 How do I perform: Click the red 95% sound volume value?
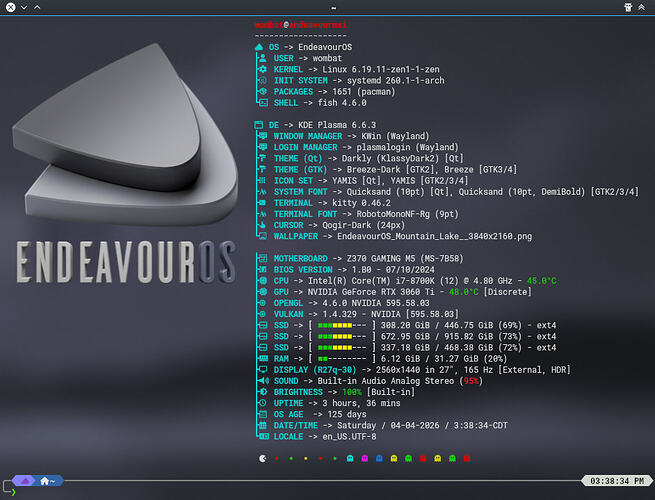(x=471, y=381)
